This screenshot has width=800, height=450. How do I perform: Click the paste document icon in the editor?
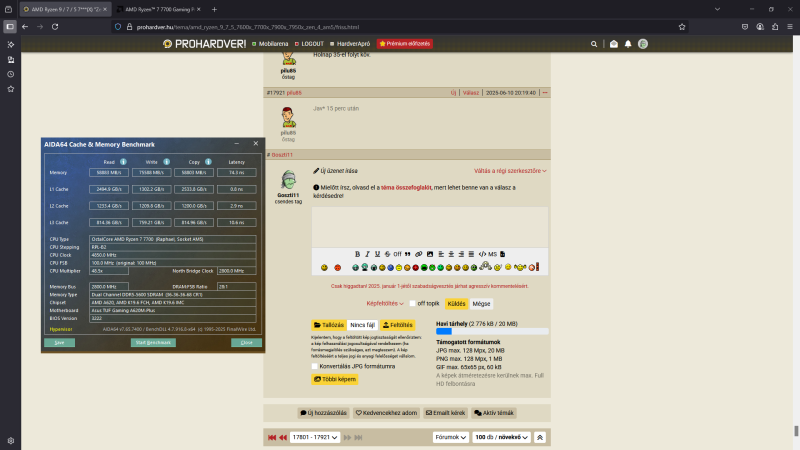point(503,254)
